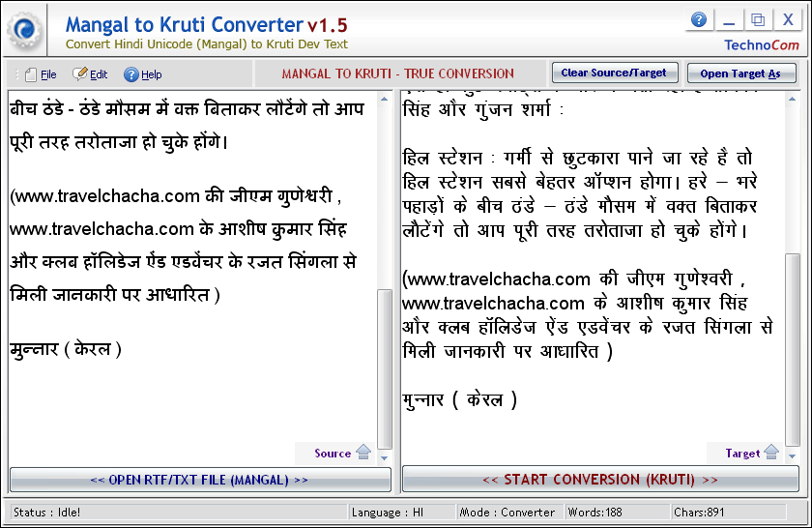Viewport: 812px width, 528px height.
Task: Click OPEN RTF/TXT FILE (MANGAL) button
Action: [x=200, y=479]
